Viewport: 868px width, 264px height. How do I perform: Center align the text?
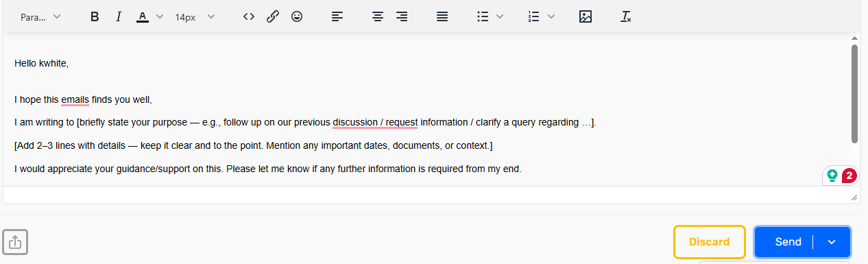[x=377, y=17]
